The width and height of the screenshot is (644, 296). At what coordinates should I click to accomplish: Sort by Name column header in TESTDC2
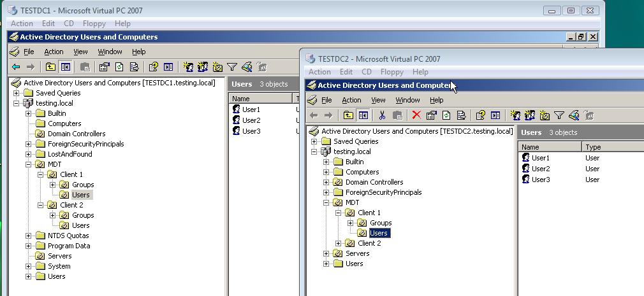pos(550,147)
